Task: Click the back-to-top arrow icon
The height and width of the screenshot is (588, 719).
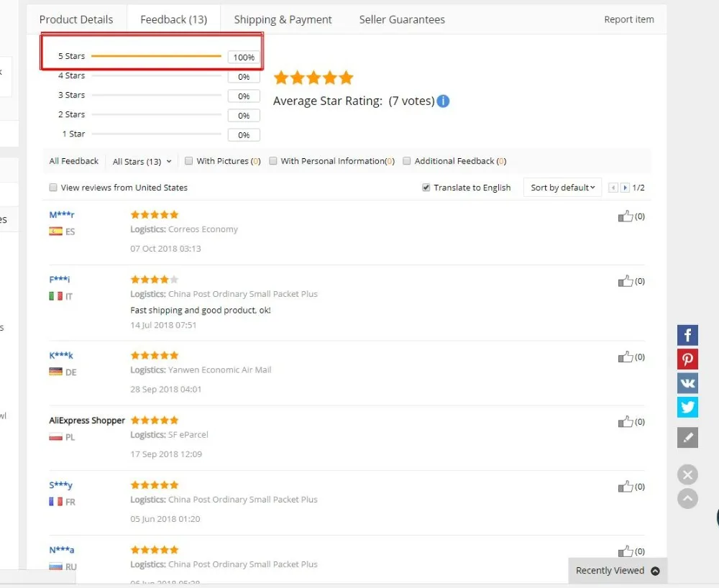Action: click(687, 499)
